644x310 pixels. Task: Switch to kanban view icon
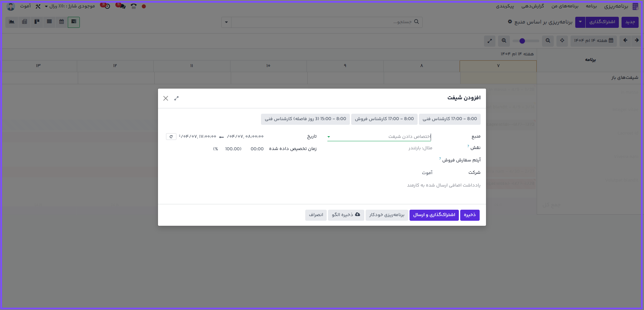point(37,22)
